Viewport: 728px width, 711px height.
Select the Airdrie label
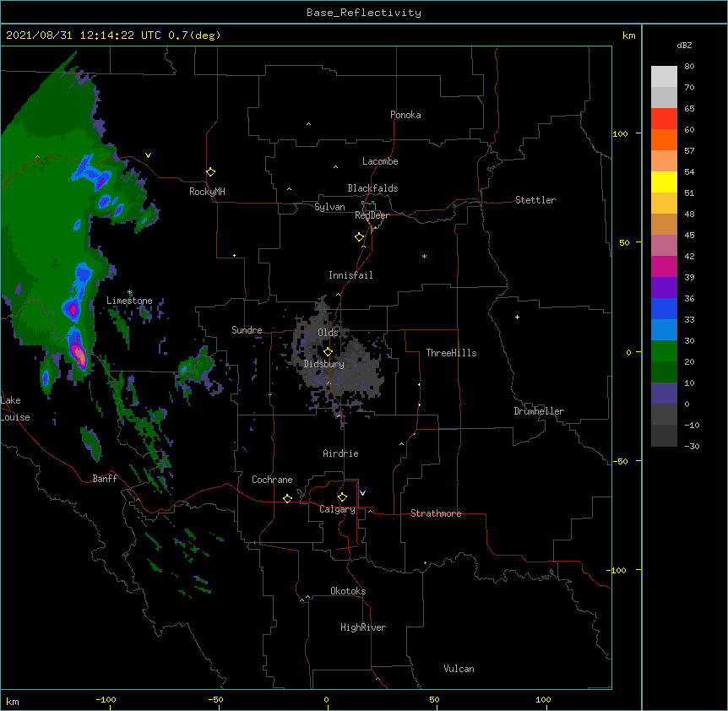click(x=341, y=453)
